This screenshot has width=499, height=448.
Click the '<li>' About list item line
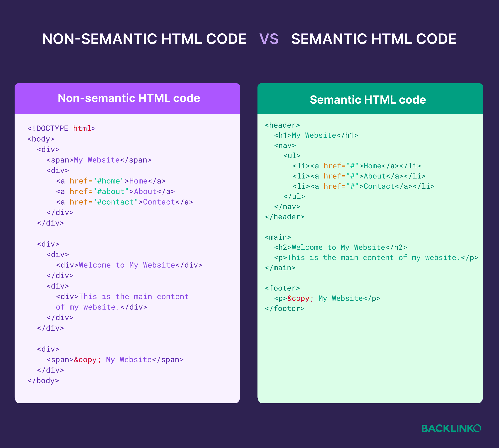[359, 176]
